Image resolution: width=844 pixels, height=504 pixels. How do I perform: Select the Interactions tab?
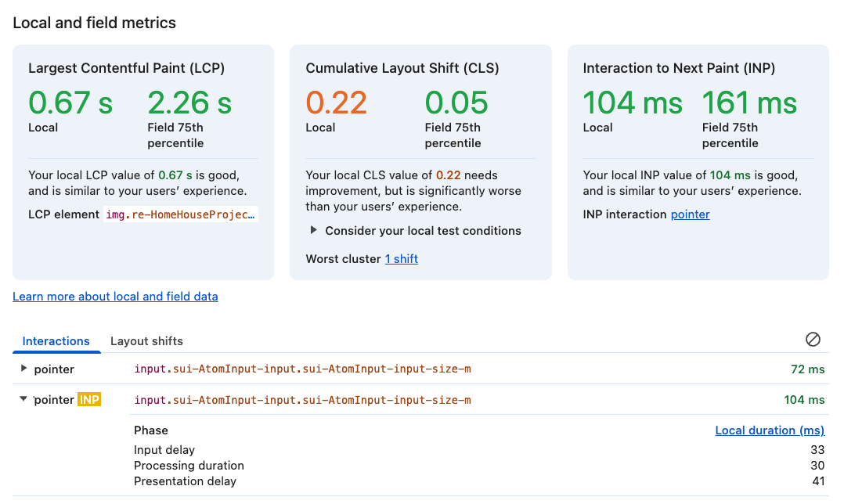click(x=56, y=341)
